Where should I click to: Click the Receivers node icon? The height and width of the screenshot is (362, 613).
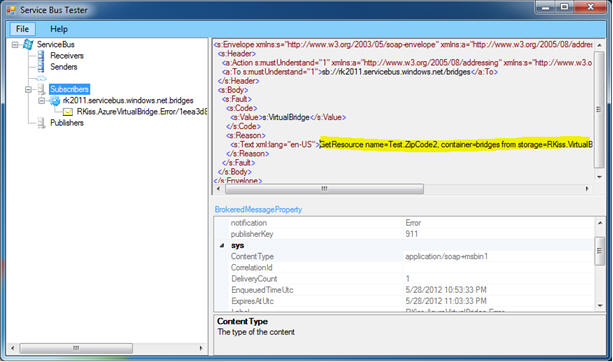pyautogui.click(x=41, y=56)
